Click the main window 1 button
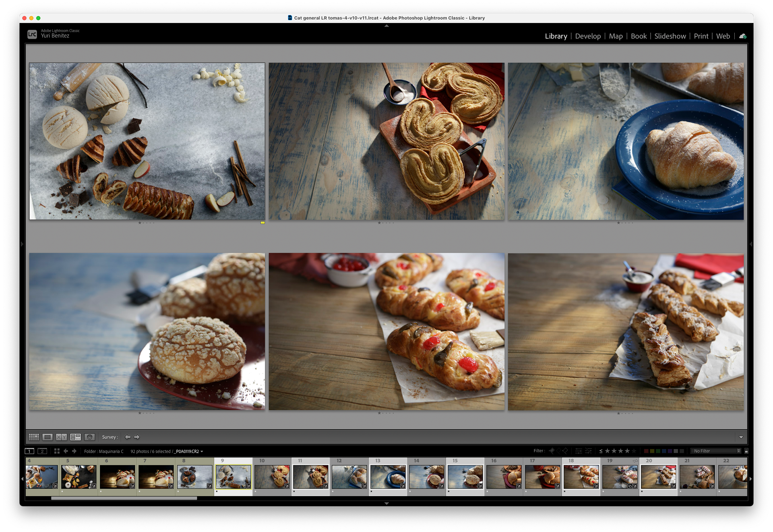 [29, 451]
